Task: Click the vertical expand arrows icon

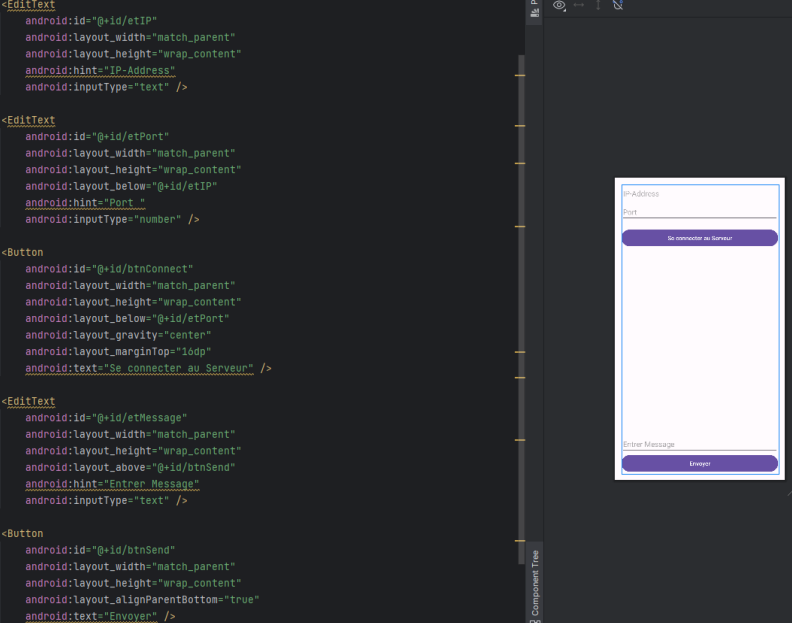Action: click(598, 5)
